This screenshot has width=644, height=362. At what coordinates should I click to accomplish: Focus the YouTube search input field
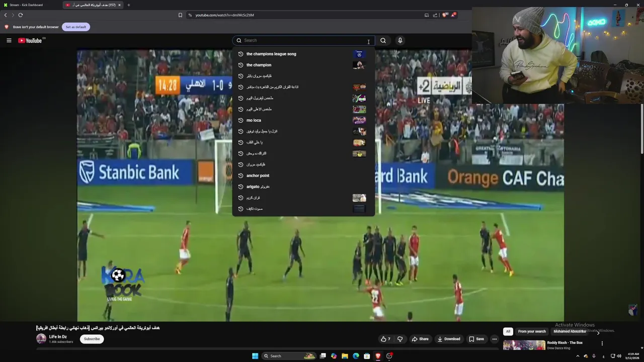pyautogui.click(x=303, y=40)
